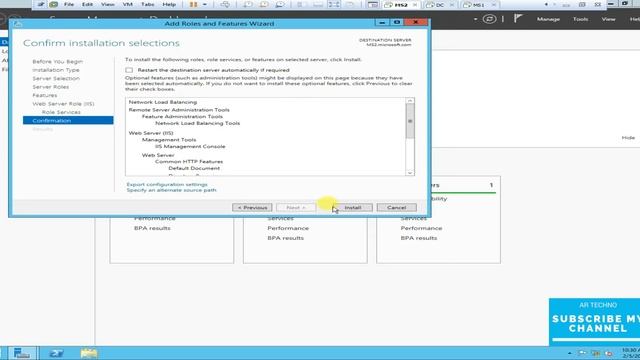Click the Install button

pos(353,207)
